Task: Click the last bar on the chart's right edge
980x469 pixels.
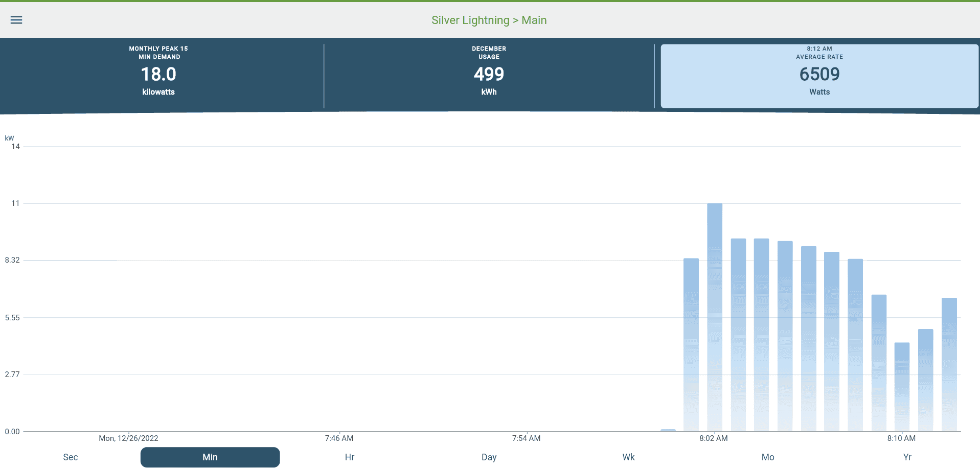Action: (x=949, y=365)
